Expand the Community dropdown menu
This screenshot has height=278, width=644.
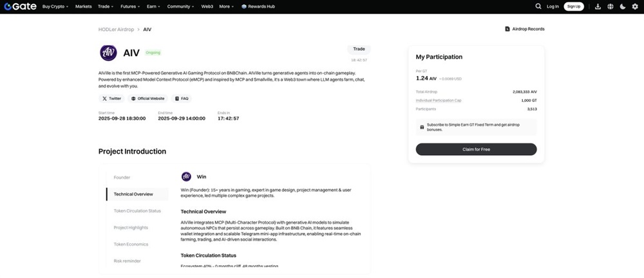click(x=181, y=6)
